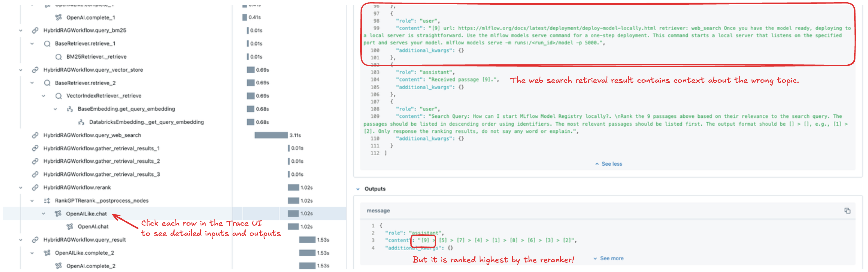Image resolution: width=868 pixels, height=272 pixels.
Task: Collapse the Outputs section
Action: click(358, 189)
